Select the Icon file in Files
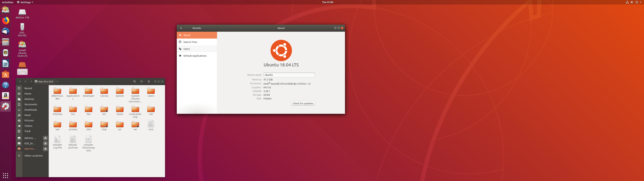The height and width of the screenshot is (181, 644). click(x=151, y=125)
